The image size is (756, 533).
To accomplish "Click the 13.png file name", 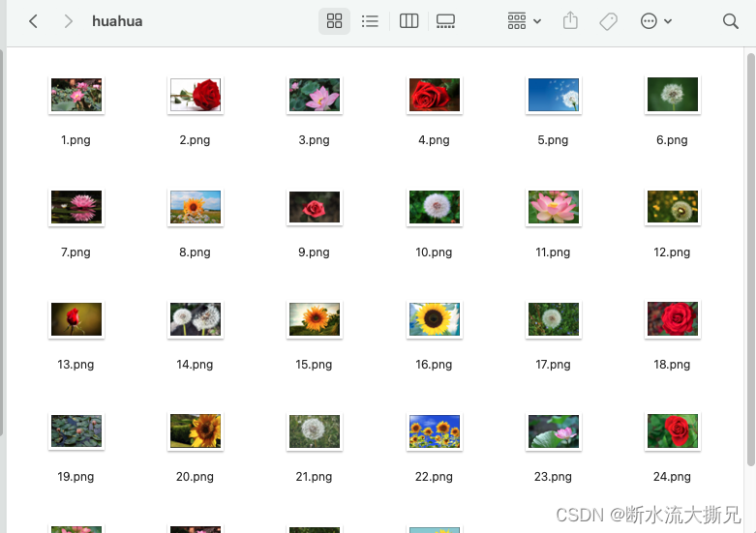I will coord(76,365).
